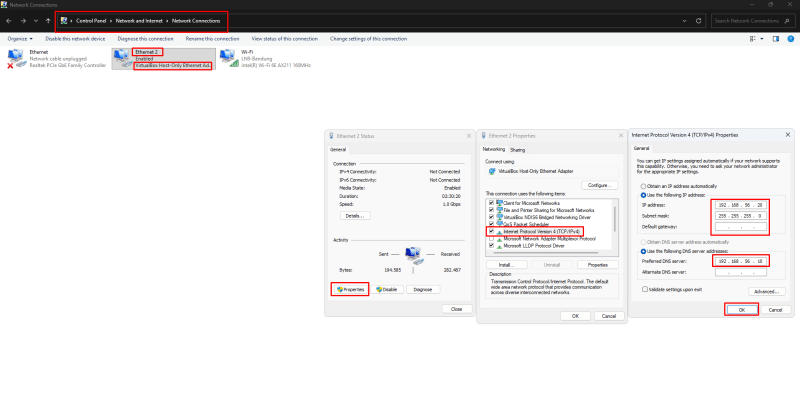Go forward with the forward arrow
The image size is (800, 417).
[23, 21]
